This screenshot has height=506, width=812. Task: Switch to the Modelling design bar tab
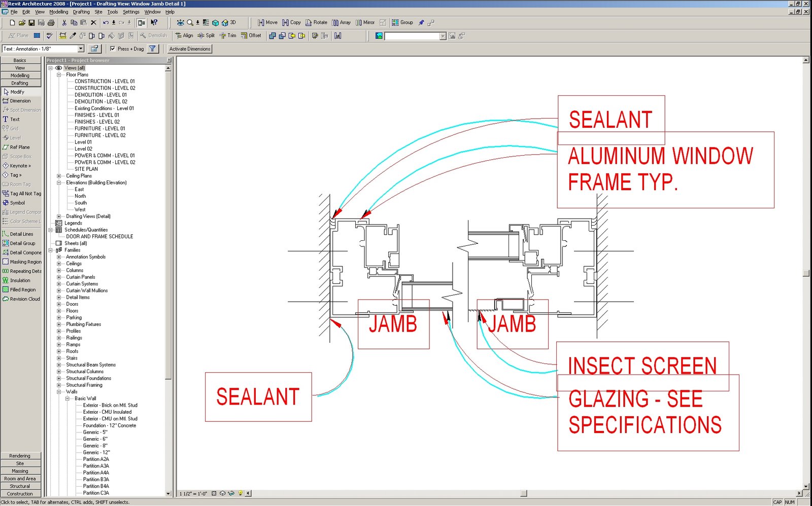20,76
